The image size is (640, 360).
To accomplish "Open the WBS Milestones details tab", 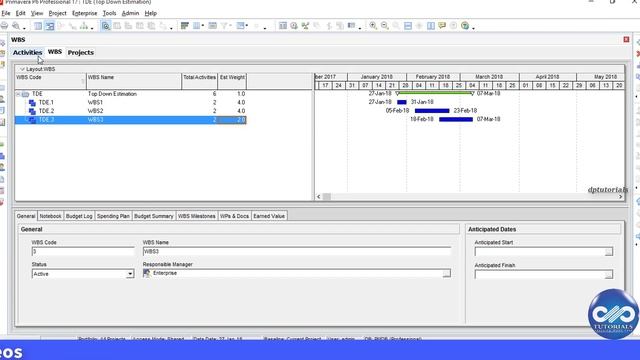I will (x=196, y=216).
